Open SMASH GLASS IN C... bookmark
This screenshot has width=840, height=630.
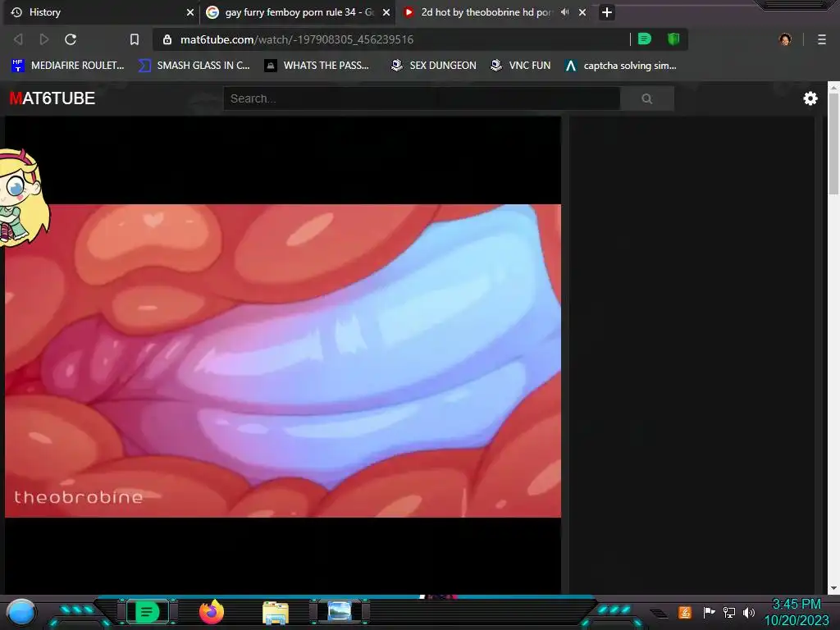(x=194, y=66)
